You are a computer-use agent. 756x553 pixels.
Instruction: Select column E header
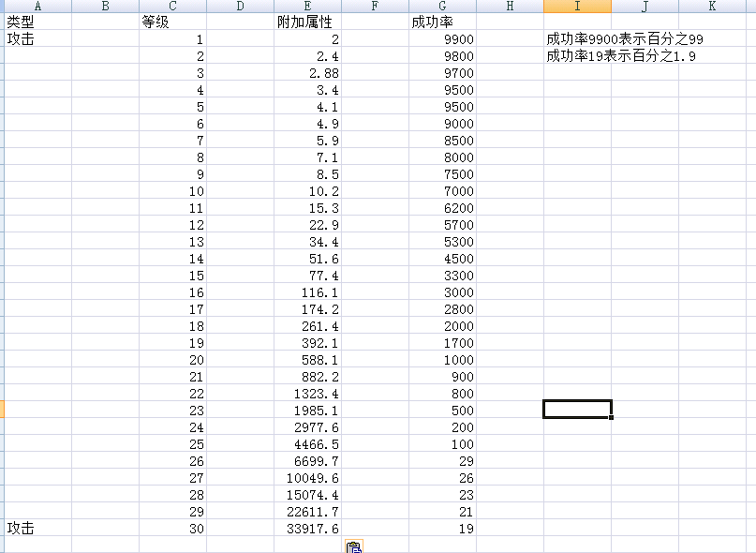(x=307, y=7)
